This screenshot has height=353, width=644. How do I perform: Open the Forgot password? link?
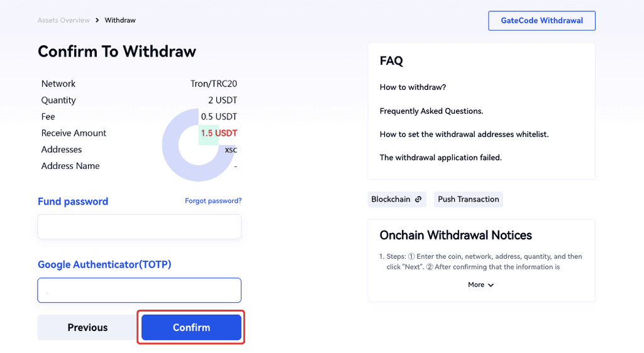pyautogui.click(x=213, y=201)
